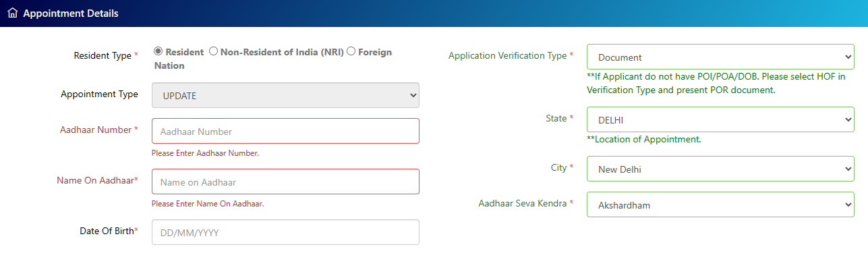The width and height of the screenshot is (868, 278).
Task: Click the Name on Aadhaar text field
Action: pyautogui.click(x=285, y=182)
